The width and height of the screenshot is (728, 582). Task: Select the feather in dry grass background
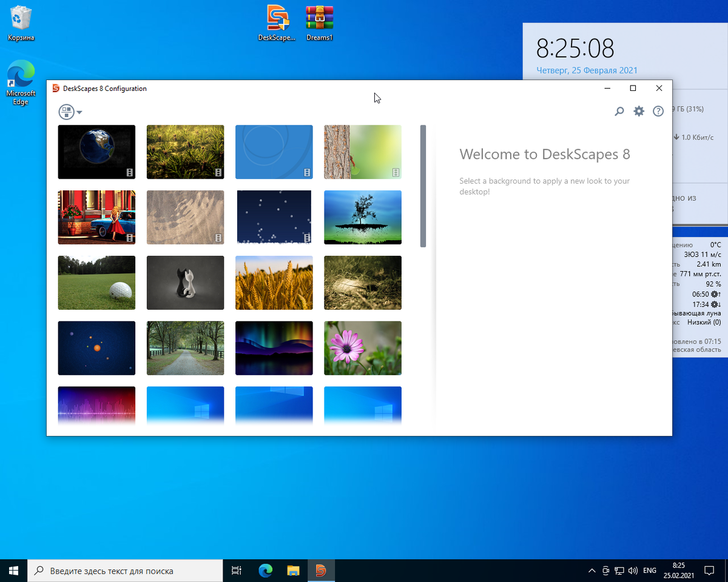[x=362, y=283]
